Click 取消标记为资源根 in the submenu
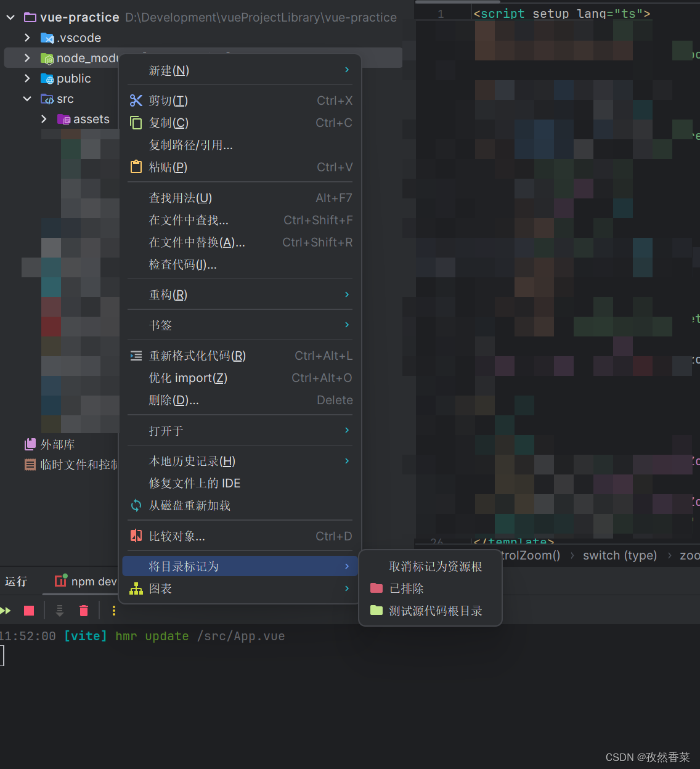 pos(435,566)
